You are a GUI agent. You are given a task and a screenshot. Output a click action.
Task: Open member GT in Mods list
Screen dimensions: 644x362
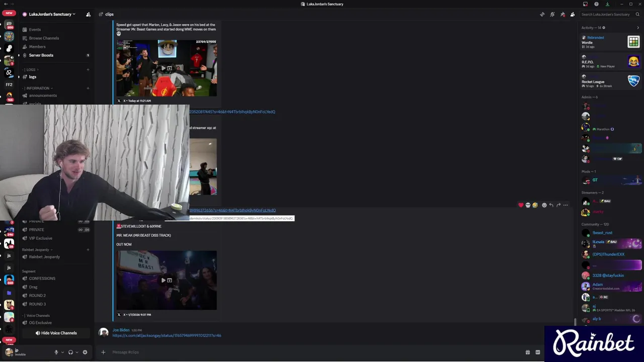pyautogui.click(x=610, y=180)
